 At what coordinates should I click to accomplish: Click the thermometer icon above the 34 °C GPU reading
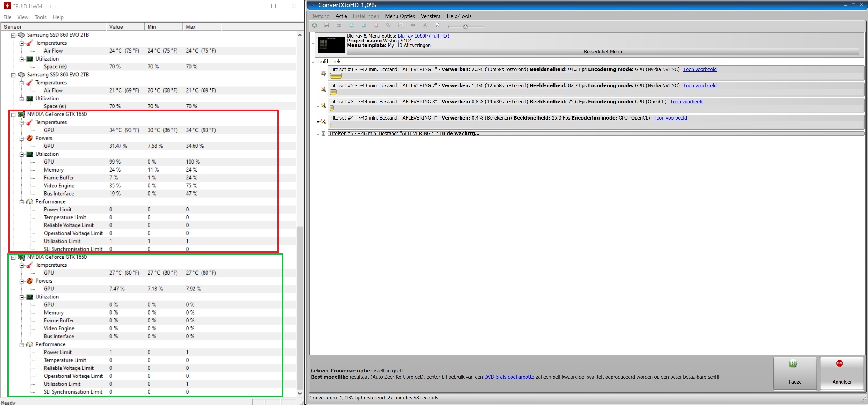tap(30, 122)
